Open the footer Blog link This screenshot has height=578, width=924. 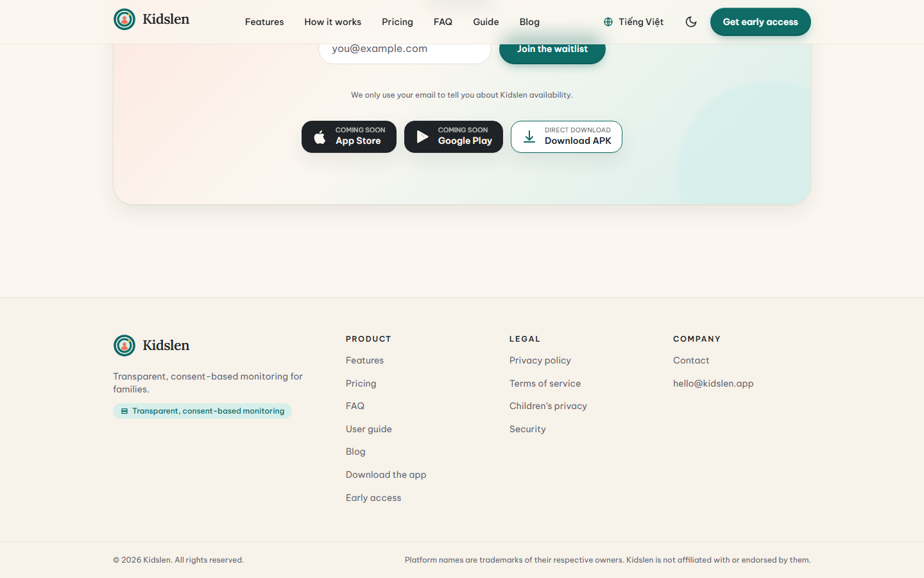point(355,451)
